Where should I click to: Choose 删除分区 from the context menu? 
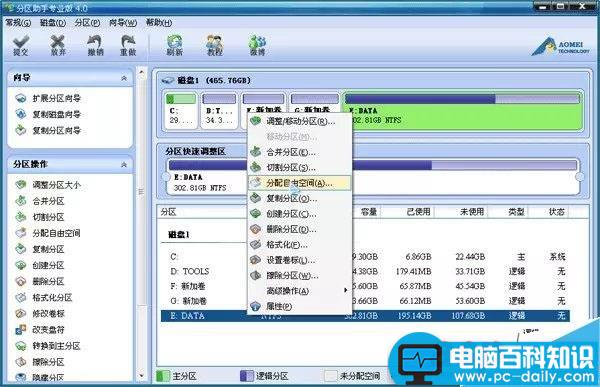pos(300,229)
